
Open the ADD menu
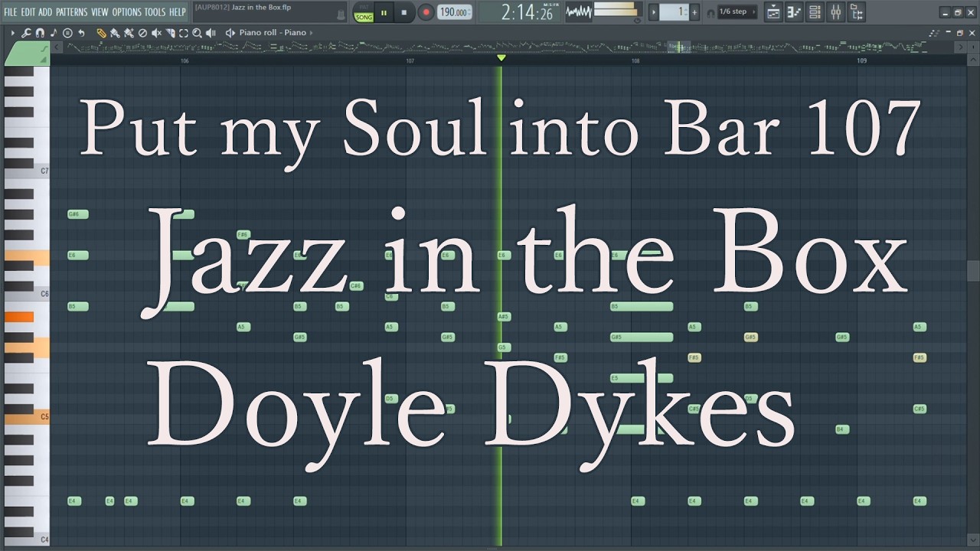click(x=46, y=12)
